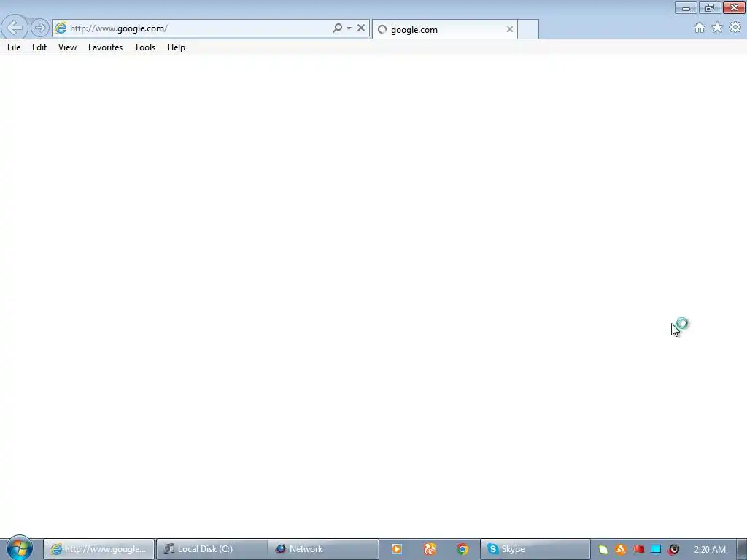This screenshot has height=560, width=747.
Task: Open the Tools menu
Action: (x=145, y=47)
